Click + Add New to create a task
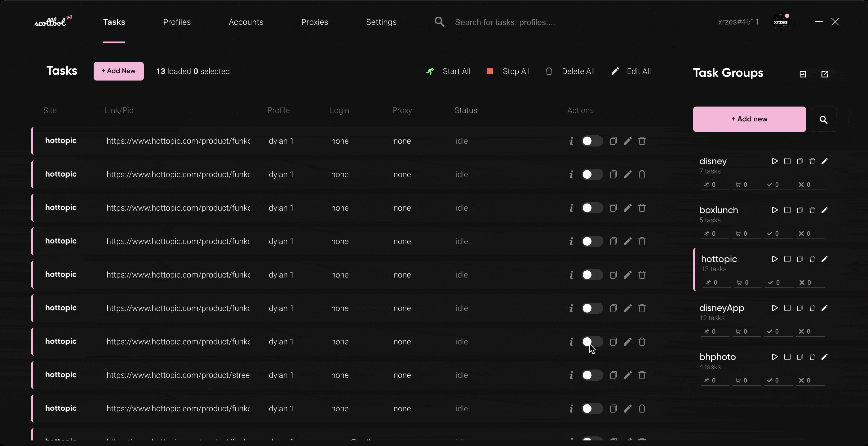Image resolution: width=868 pixels, height=446 pixels. [119, 71]
